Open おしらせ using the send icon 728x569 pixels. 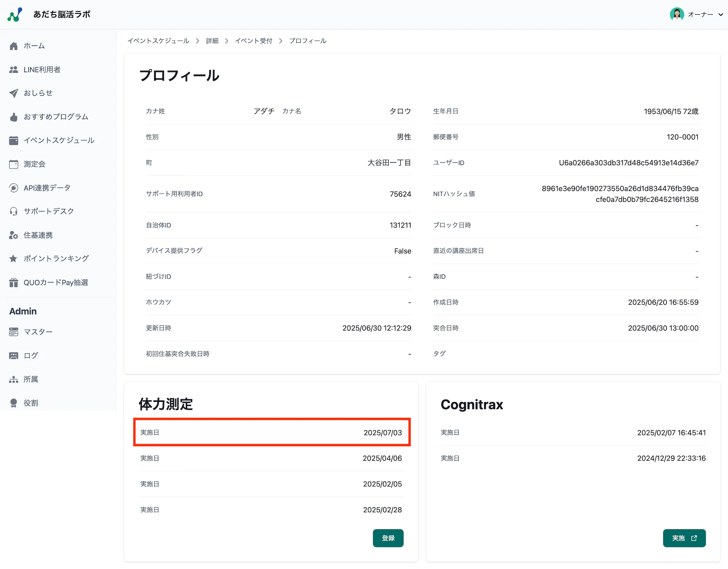(14, 93)
